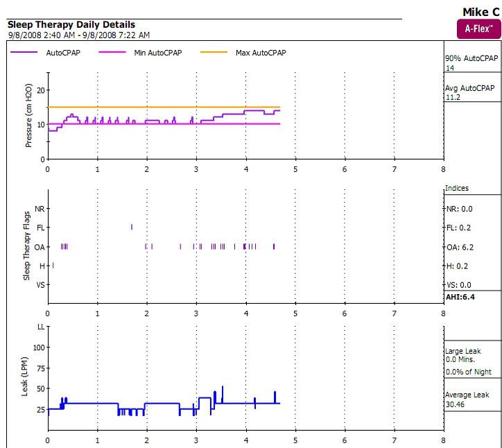Click the 'OA: 6.2' index

coord(460,247)
